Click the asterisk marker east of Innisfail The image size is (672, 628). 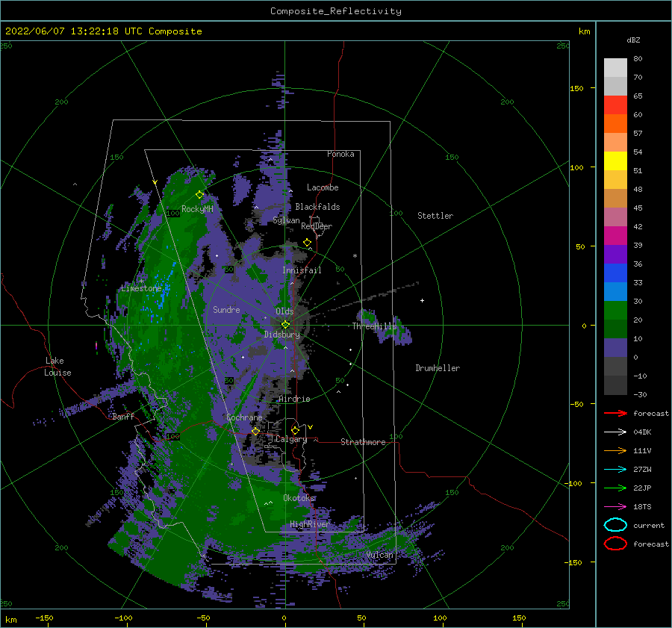[x=355, y=256]
